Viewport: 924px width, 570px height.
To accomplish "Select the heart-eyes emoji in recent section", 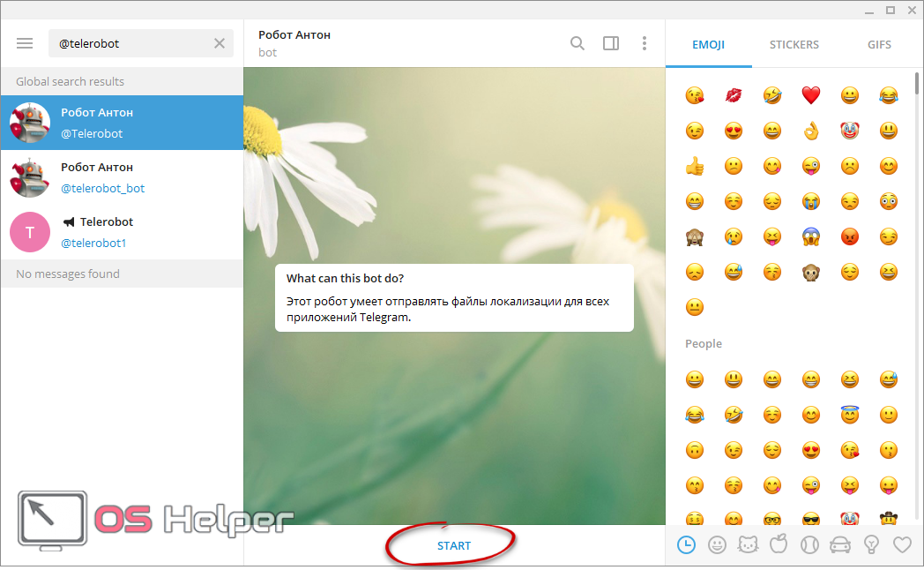I will 733,131.
